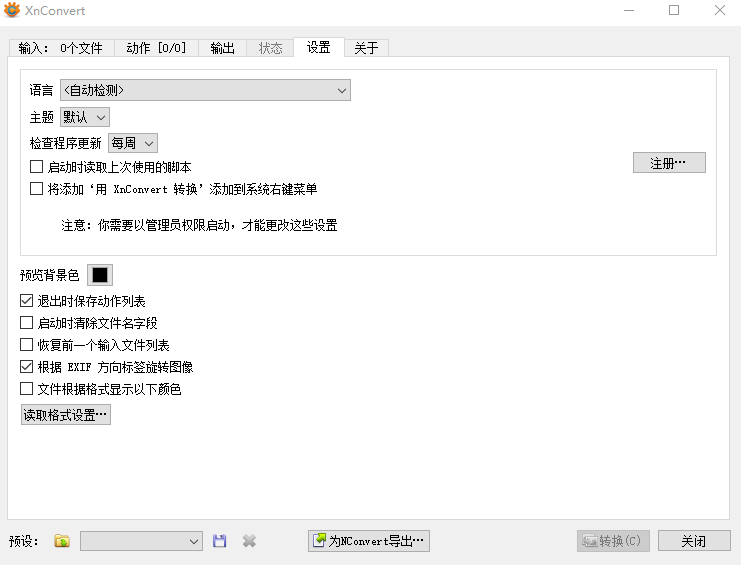Select the 状态 tab
This screenshot has height=565, width=741.
[270, 48]
